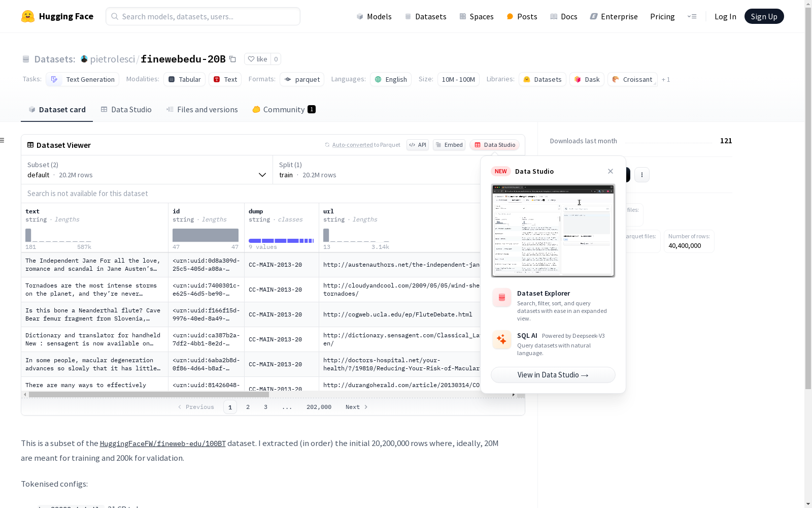The width and height of the screenshot is (812, 508).
Task: Click the Size 10M - 100M tag
Action: (x=458, y=79)
